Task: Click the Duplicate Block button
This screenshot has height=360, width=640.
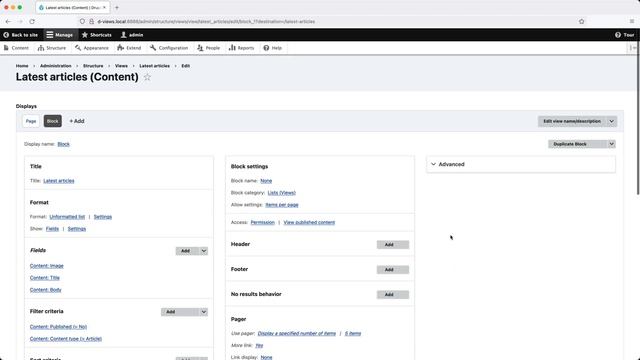Action: (x=578, y=144)
